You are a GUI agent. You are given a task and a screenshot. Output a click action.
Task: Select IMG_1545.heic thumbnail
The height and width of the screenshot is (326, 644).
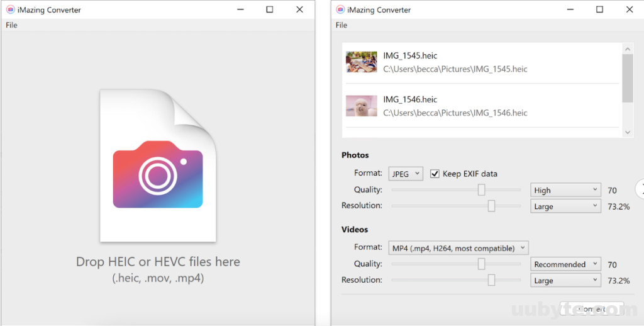coord(362,62)
